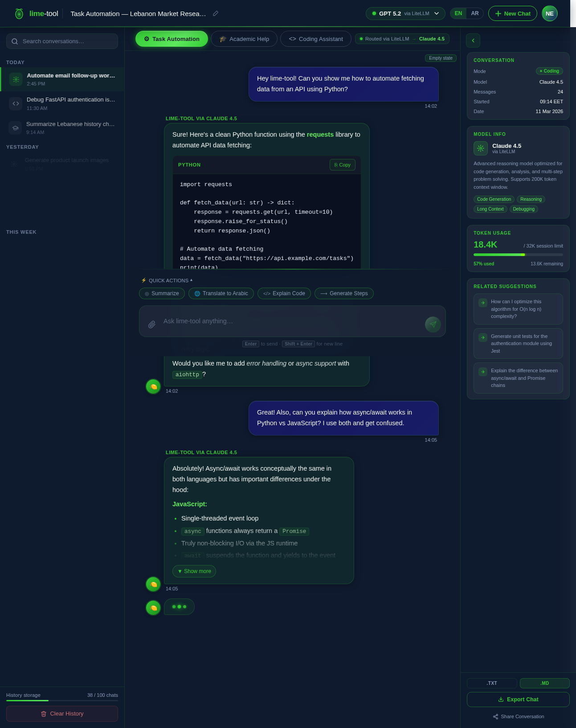Click the paperclip attachment icon

point(151,324)
